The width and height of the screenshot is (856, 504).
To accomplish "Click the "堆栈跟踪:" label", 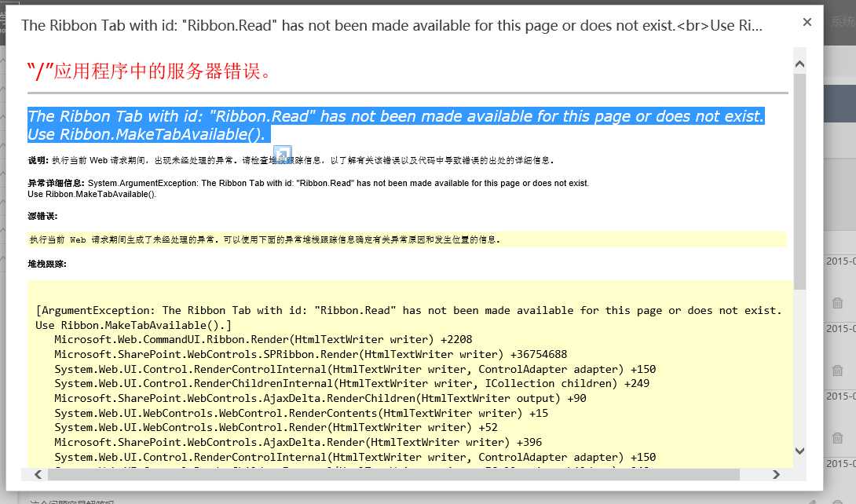I will click(47, 264).
